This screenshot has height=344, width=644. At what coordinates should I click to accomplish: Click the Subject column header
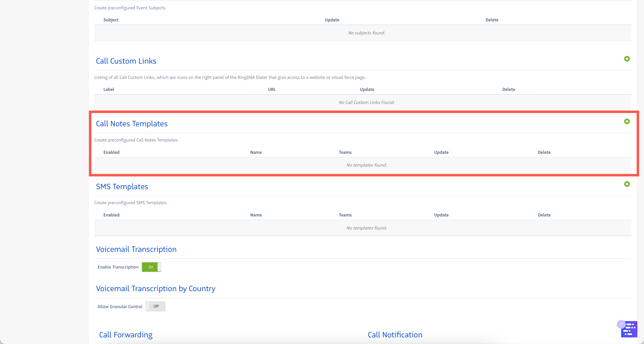click(111, 20)
